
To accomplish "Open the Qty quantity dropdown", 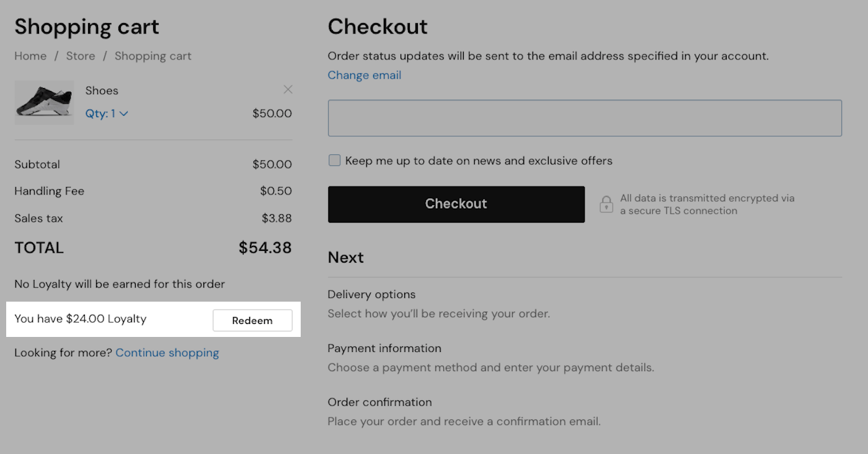I will point(106,113).
